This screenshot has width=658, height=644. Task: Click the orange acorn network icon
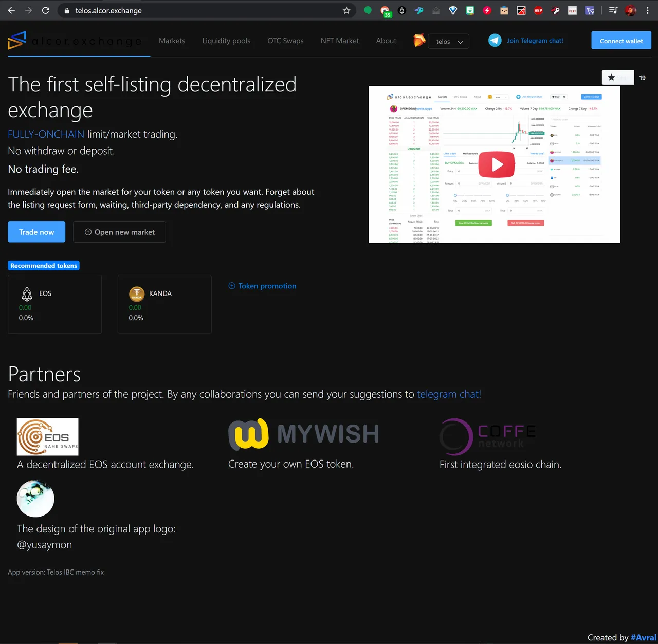(419, 40)
